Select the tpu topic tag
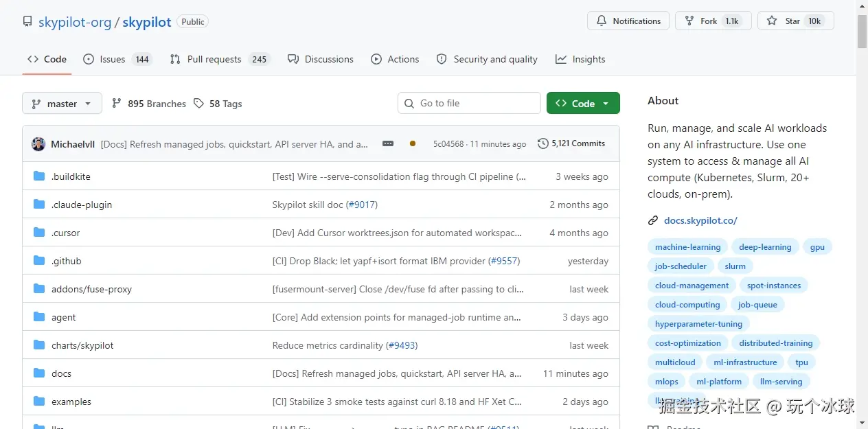The height and width of the screenshot is (429, 868). click(x=802, y=362)
